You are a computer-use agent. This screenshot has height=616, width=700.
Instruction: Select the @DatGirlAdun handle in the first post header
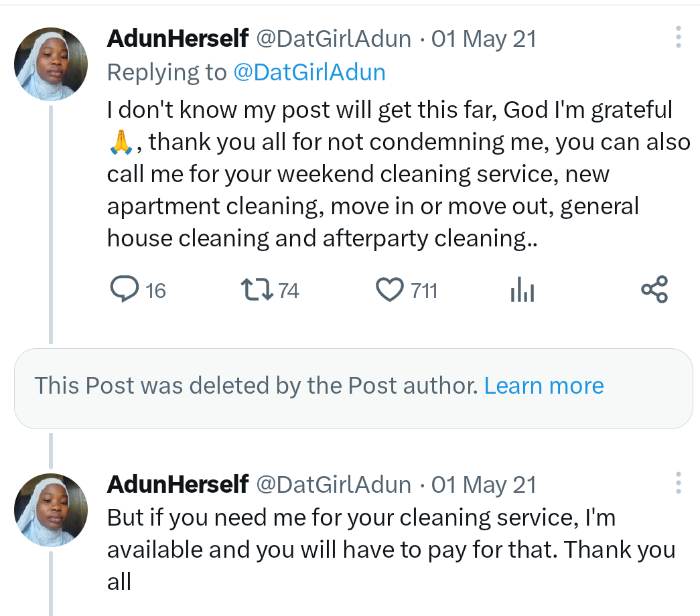[334, 39]
